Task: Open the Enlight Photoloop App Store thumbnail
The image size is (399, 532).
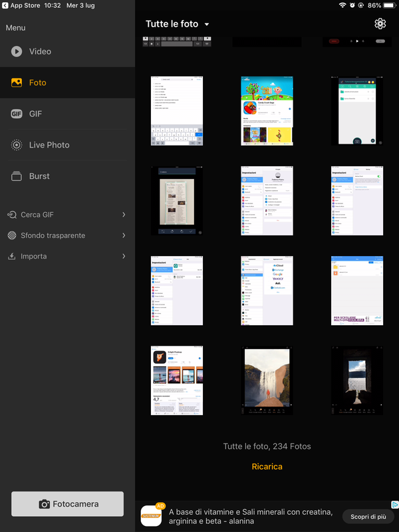Action: pos(177,380)
